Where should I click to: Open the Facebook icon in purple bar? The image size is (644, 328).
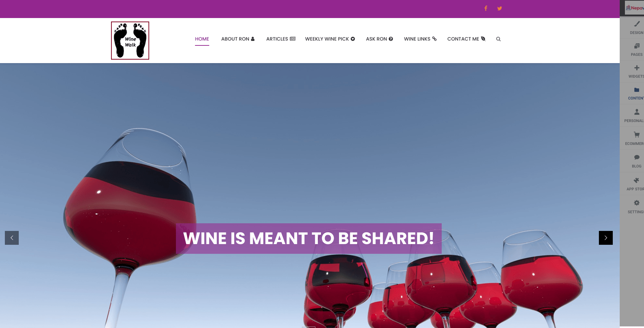tap(486, 8)
